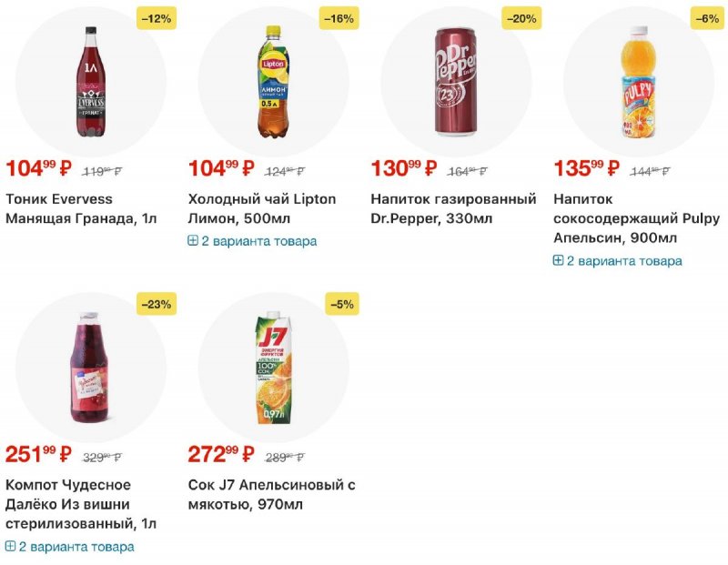Click the -20% discount badge on Dr.Pepper
The width and height of the screenshot is (728, 565).
coord(521,18)
